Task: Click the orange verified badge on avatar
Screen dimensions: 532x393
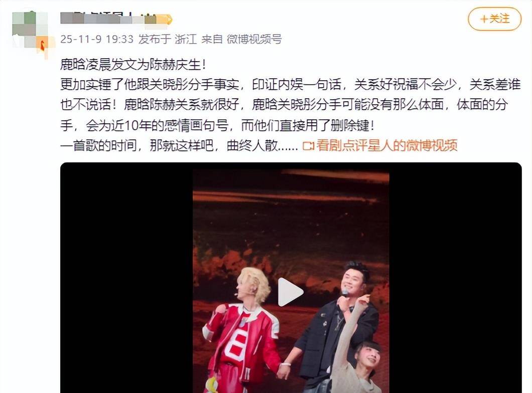Action: click(x=43, y=46)
